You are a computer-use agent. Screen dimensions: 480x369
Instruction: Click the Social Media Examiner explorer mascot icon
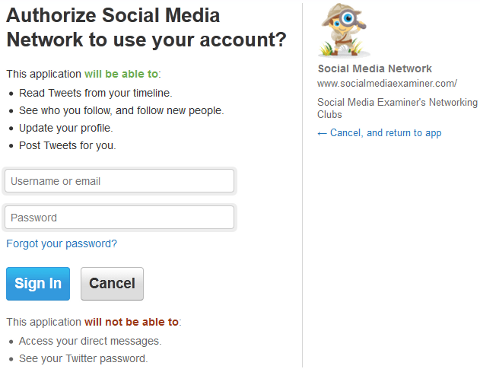click(x=343, y=30)
